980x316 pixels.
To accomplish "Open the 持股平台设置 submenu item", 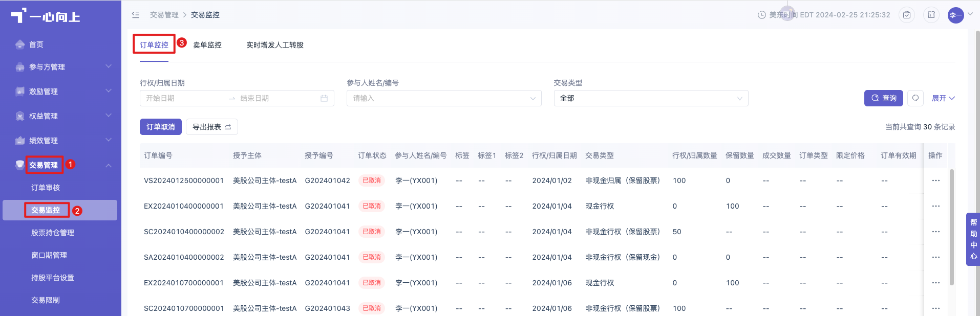I will pyautogui.click(x=53, y=278).
